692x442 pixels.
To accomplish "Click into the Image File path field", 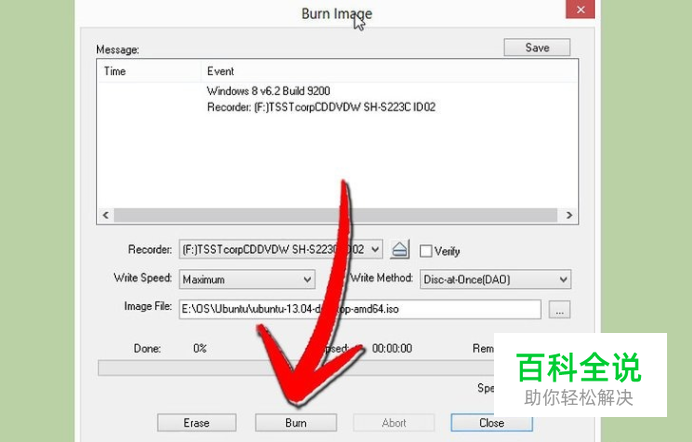I will [360, 309].
